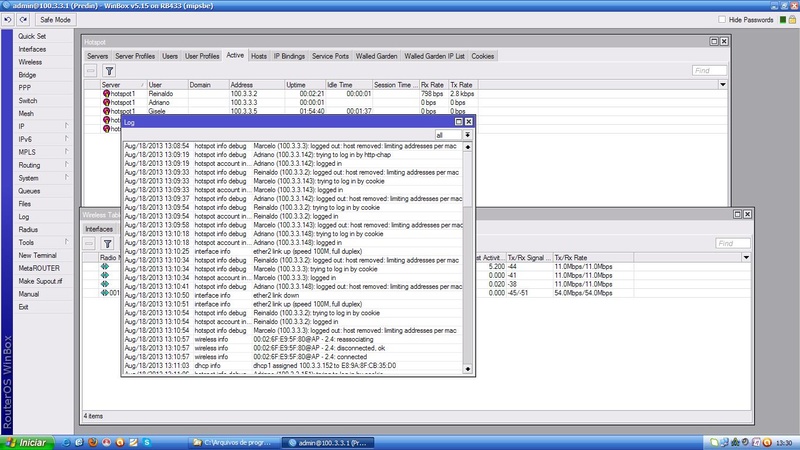
Task: Open New Terminal
Action: pos(37,255)
